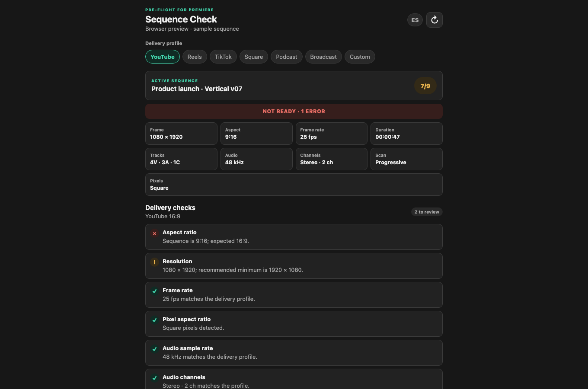
Task: Click the Scan Progressive tile
Action: pyautogui.click(x=406, y=159)
